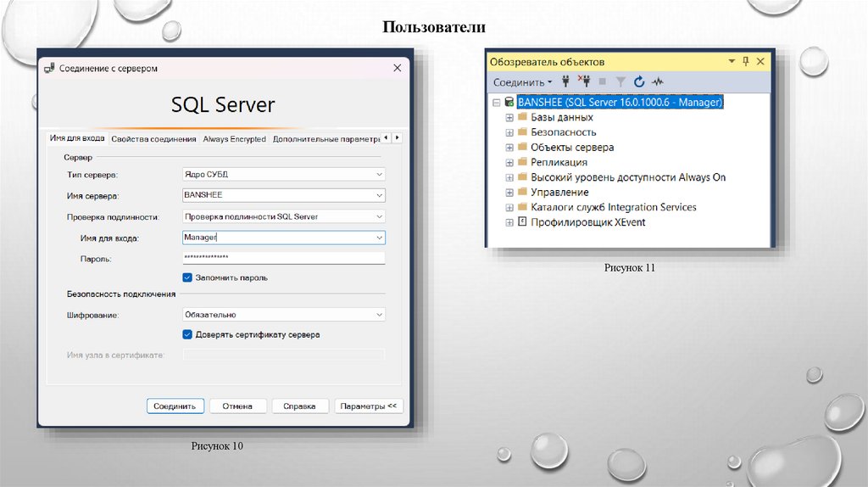868x487 pixels.
Task: Pin the Object Explorer panel
Action: pyautogui.click(x=746, y=61)
